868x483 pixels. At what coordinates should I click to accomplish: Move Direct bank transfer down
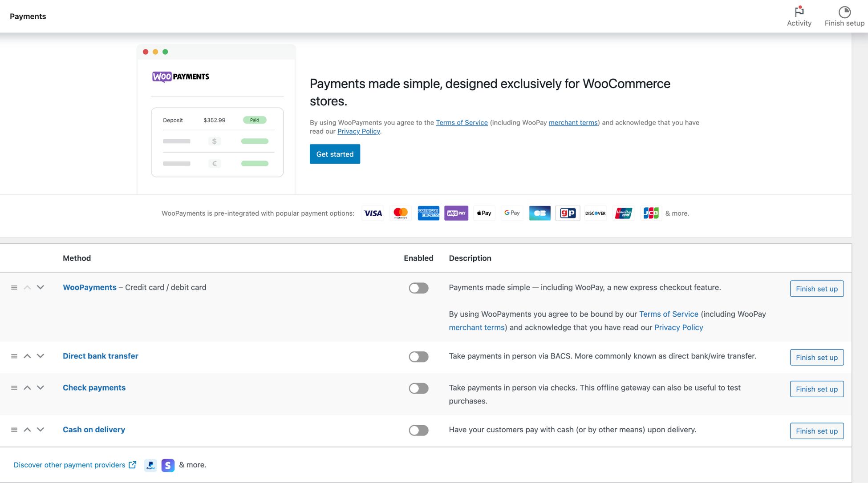click(41, 356)
